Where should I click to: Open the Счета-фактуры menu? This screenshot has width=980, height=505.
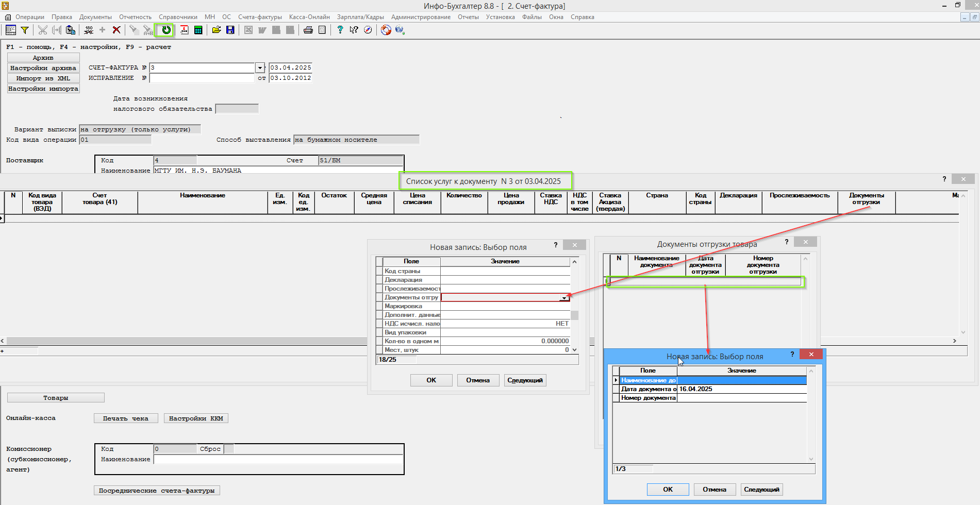(x=260, y=17)
